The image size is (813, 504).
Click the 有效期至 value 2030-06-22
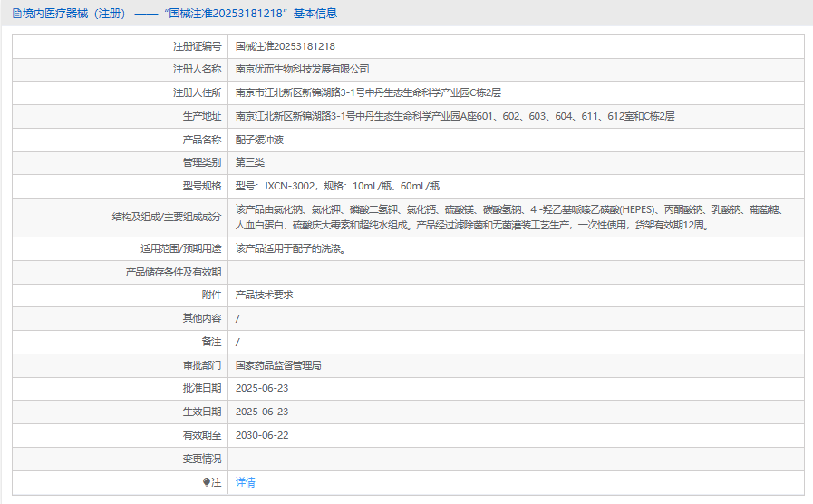coord(261,435)
